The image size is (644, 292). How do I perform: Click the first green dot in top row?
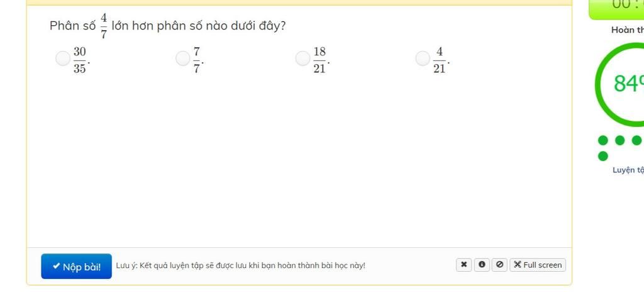[602, 141]
